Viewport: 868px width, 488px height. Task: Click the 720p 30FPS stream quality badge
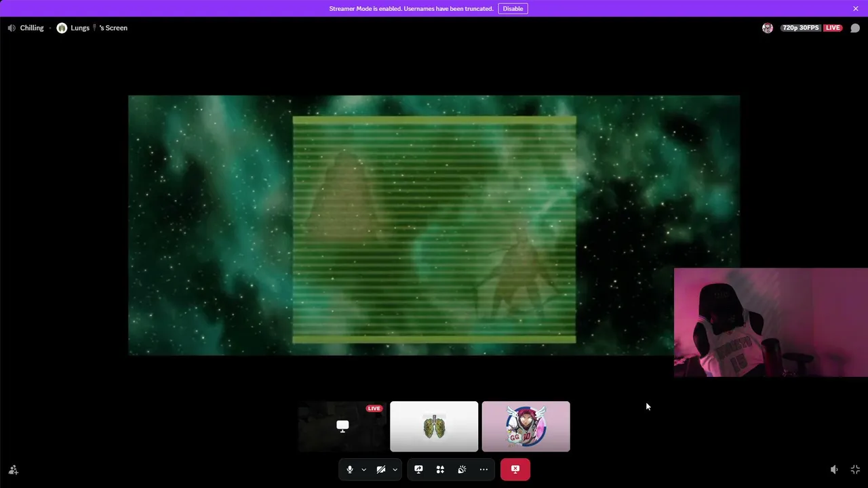coord(801,28)
